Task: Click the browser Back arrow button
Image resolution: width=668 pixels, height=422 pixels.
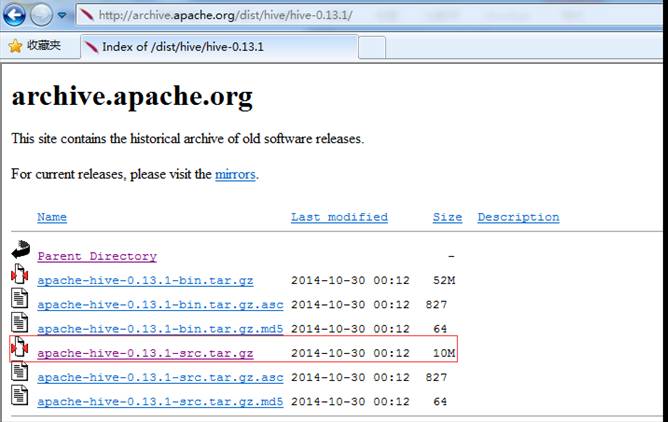Action: pos(14,15)
